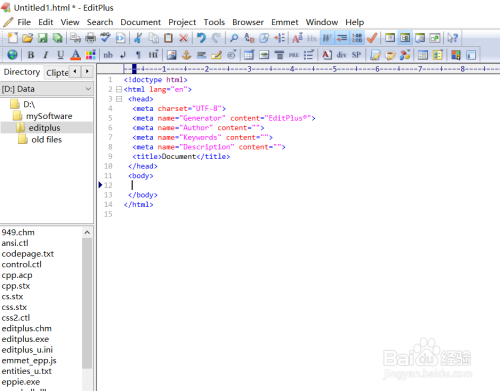The image size is (500, 391).
Task: Click the Find magnifier icon
Action: (x=234, y=38)
